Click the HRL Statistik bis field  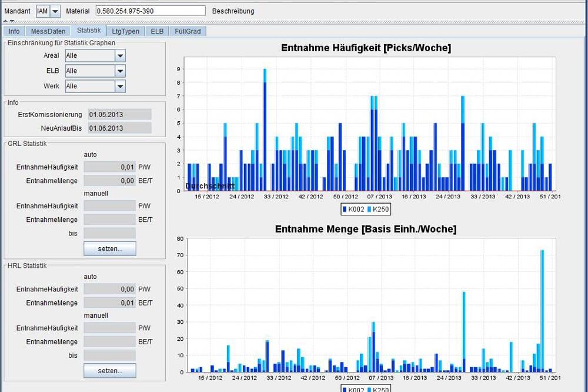click(109, 356)
